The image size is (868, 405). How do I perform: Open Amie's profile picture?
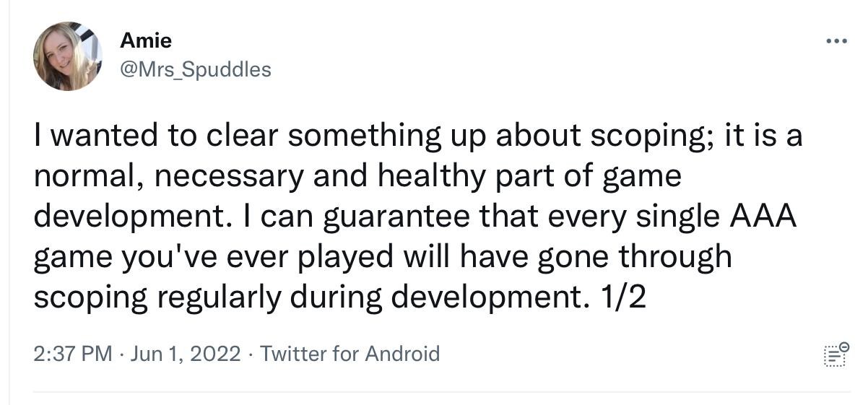coord(67,56)
